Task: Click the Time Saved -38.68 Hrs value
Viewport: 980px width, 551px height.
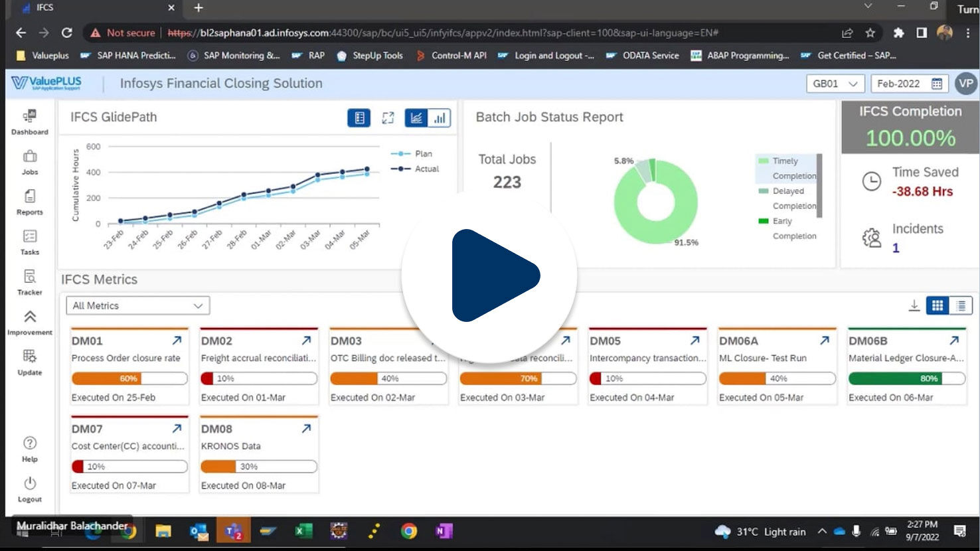Action: (922, 192)
